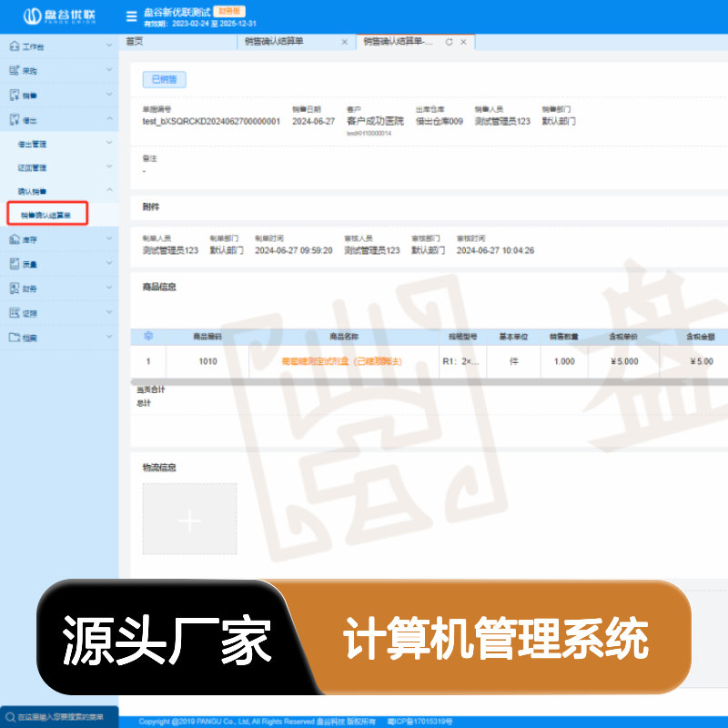Click the amount cell ¥5.00
This screenshot has width=728, height=728.
(702, 361)
